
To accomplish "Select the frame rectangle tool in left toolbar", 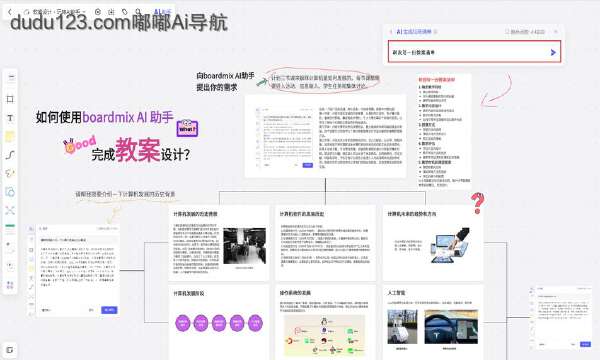I will click(x=10, y=99).
